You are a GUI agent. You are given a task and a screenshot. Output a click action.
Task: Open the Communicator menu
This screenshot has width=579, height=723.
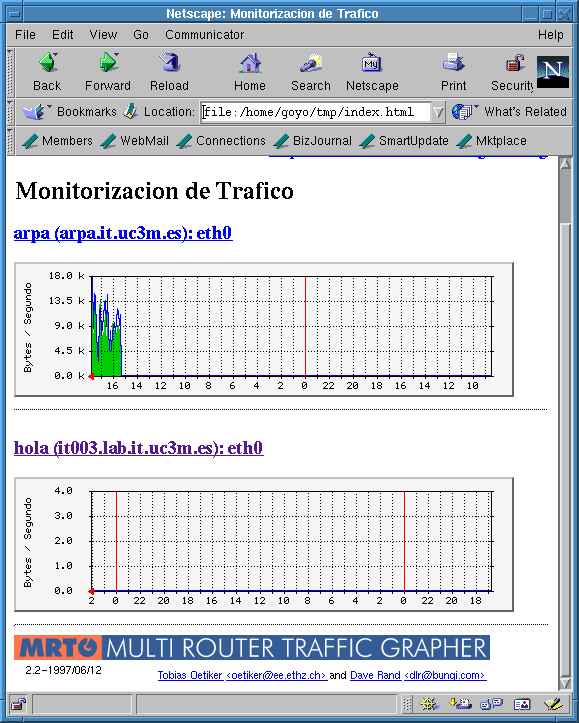coord(205,35)
